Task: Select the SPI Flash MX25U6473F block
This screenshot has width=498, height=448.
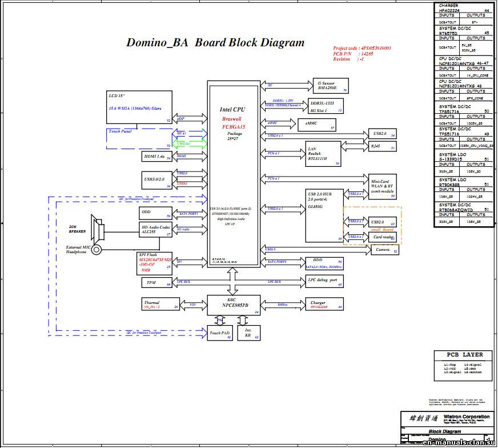Action: click(x=154, y=263)
